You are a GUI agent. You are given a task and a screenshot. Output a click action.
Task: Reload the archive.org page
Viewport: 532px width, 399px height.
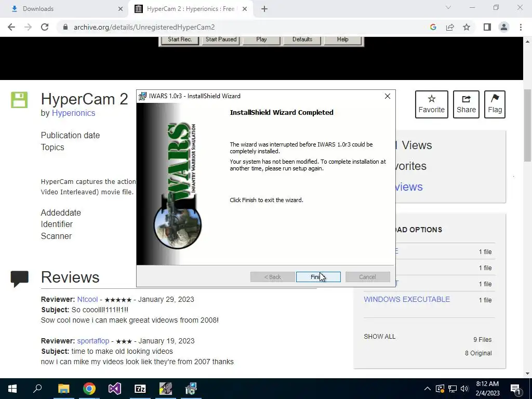(45, 27)
